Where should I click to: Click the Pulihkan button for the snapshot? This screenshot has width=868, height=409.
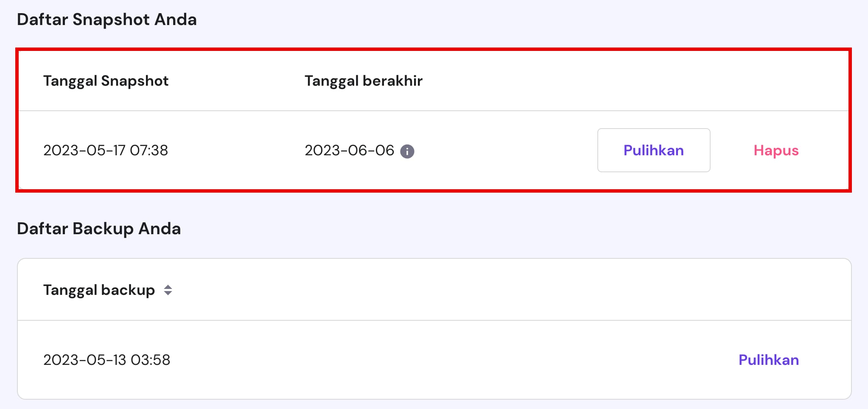[653, 150]
